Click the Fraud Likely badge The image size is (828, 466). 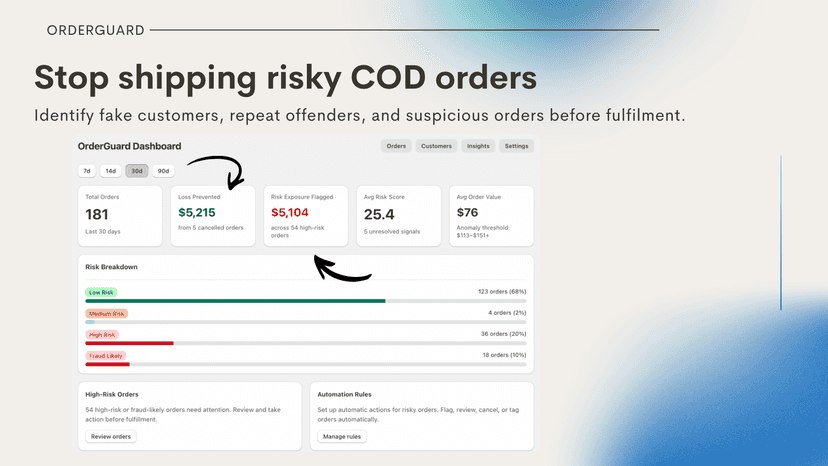click(x=106, y=356)
